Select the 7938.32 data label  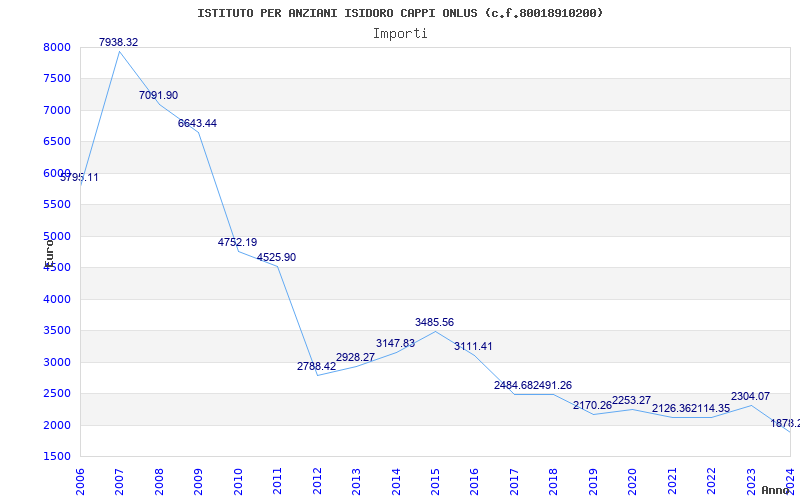[118, 42]
